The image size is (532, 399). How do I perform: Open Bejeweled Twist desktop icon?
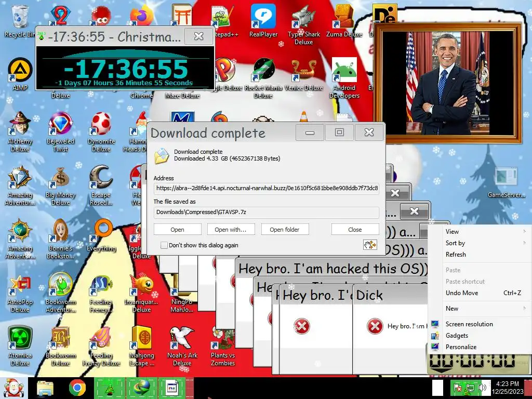[x=60, y=131]
